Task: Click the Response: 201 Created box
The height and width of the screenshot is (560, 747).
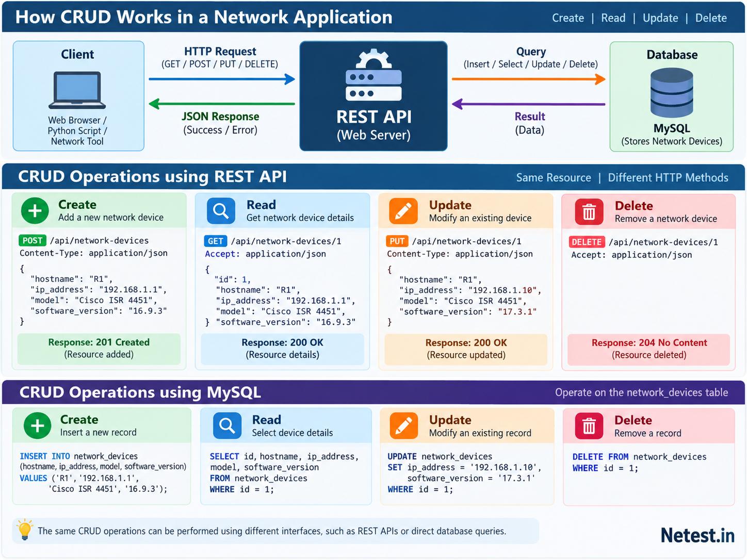Action: [x=99, y=349]
